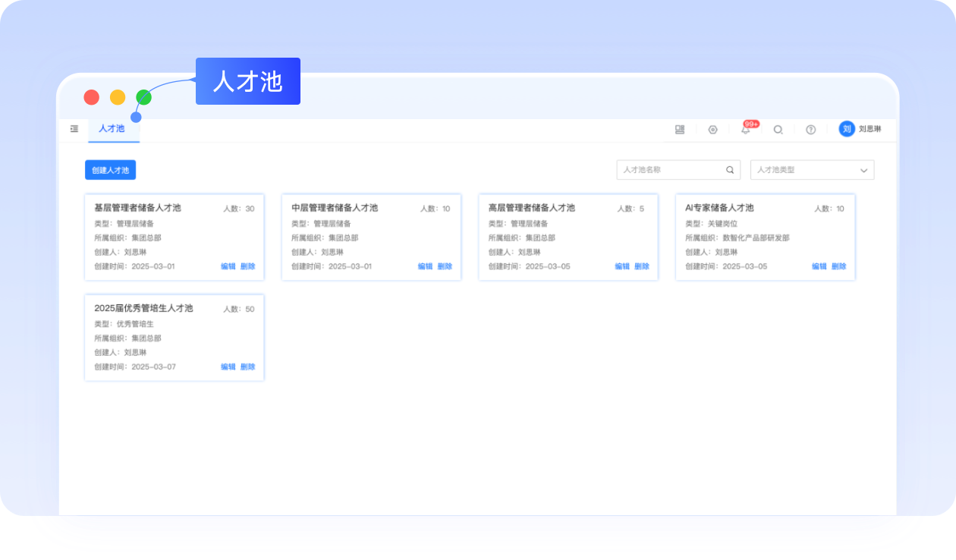Delete the AI专家储备人才池 card
The height and width of the screenshot is (560, 956).
tap(838, 266)
